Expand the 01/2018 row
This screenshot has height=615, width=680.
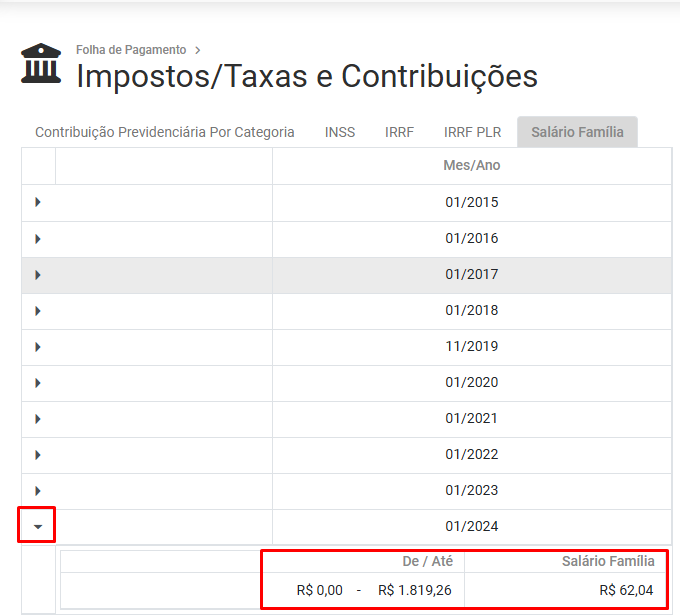click(38, 311)
